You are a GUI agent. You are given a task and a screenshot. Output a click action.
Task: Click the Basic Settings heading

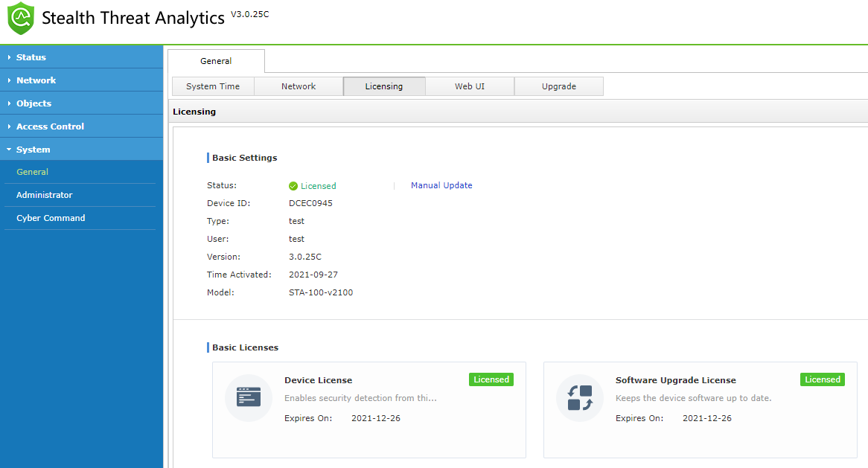pyautogui.click(x=245, y=158)
